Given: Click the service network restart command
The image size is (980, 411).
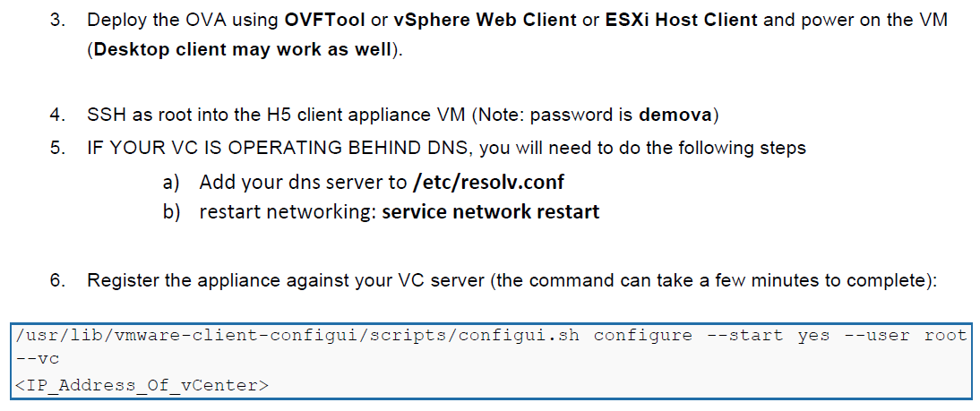Looking at the screenshot, I should click(x=491, y=211).
